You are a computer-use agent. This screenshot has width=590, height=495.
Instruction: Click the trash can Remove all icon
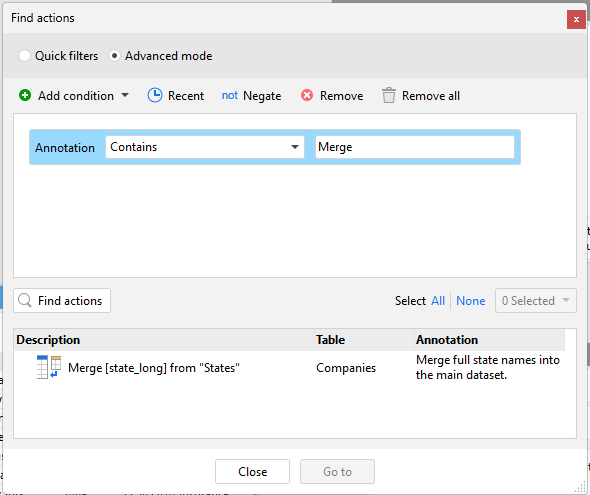pos(389,96)
